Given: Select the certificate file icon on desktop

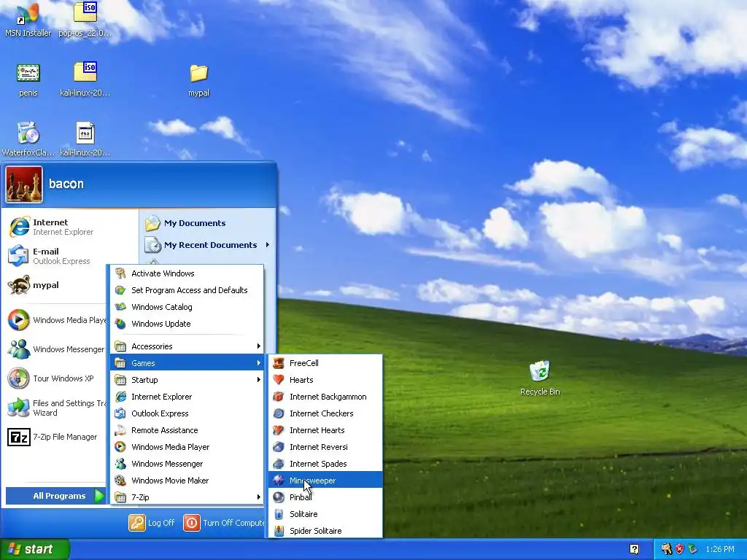Looking at the screenshot, I should [x=28, y=79].
